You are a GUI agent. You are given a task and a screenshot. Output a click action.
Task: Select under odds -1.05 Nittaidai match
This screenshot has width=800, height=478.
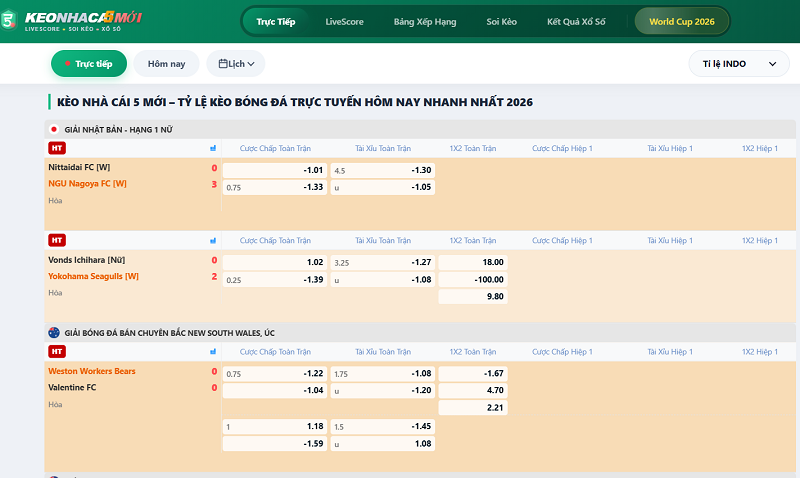click(x=383, y=187)
